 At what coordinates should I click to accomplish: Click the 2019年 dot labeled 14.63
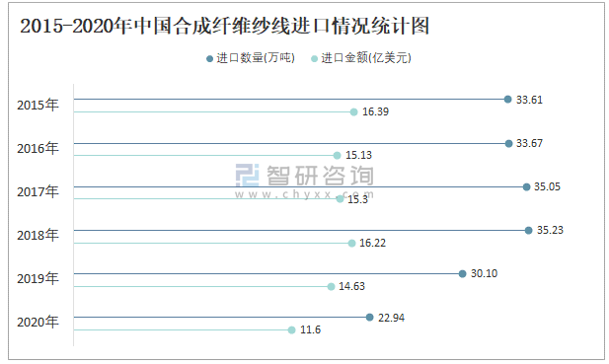coord(331,287)
